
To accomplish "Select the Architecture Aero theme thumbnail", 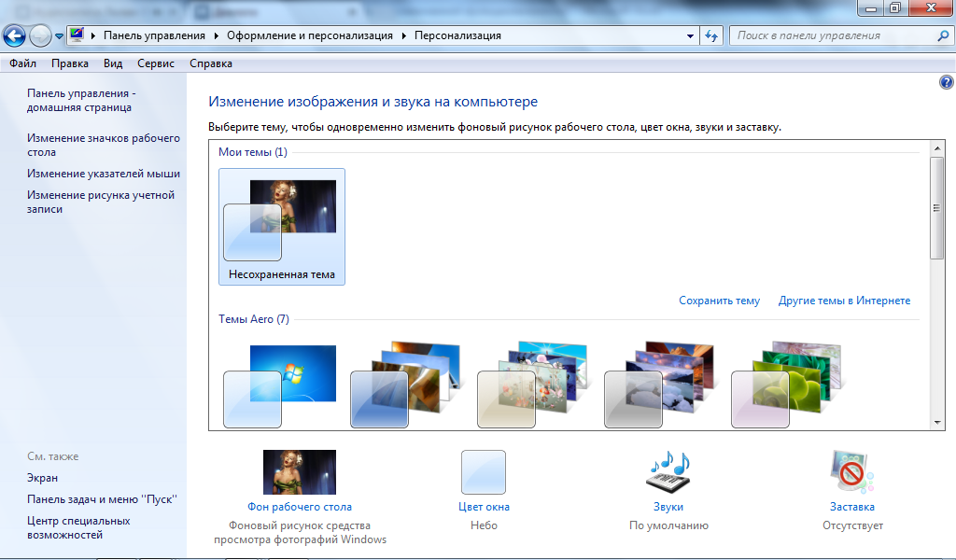I will (x=407, y=385).
